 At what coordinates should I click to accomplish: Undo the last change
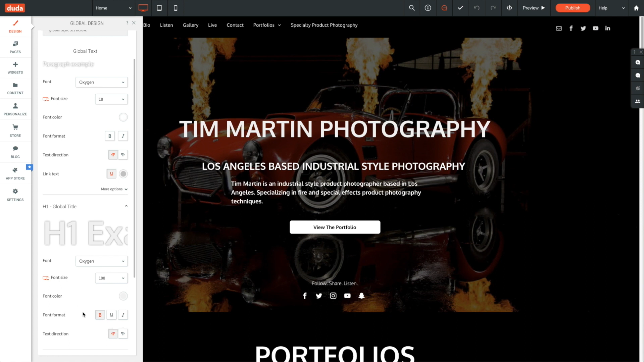477,8
